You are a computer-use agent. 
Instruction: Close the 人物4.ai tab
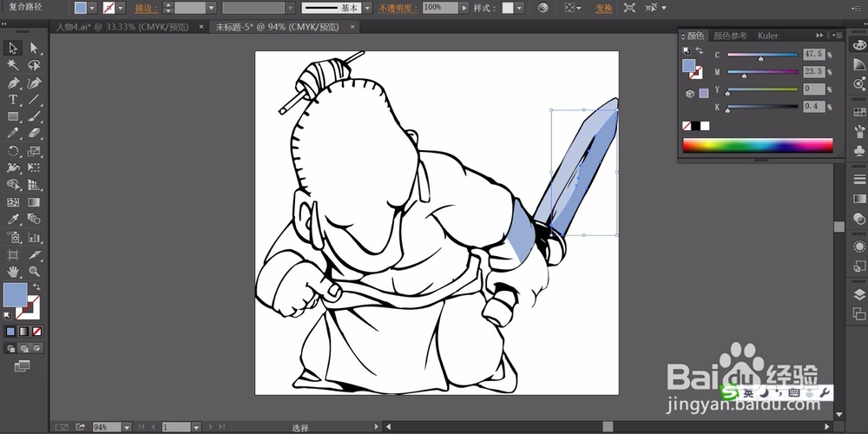tap(201, 27)
